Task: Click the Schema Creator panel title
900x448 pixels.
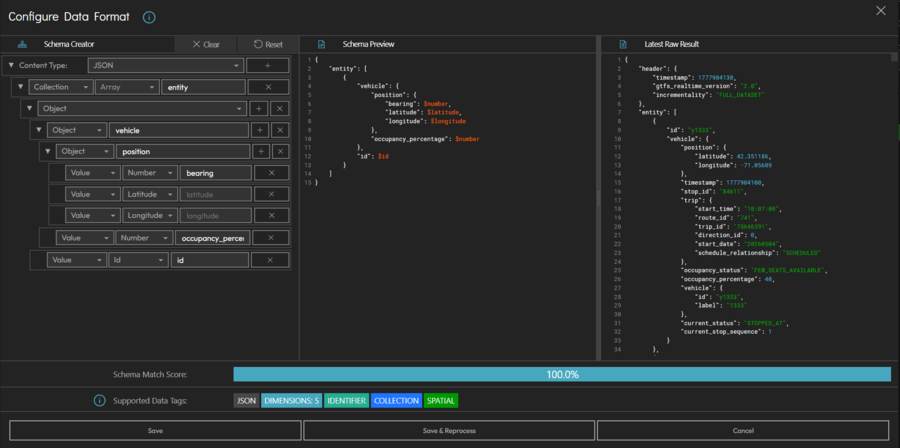Action: click(x=69, y=44)
